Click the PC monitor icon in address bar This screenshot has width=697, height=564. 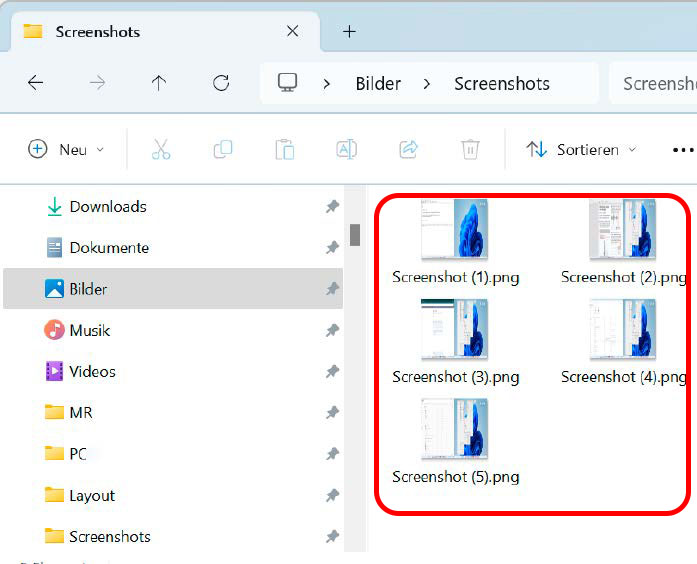287,83
